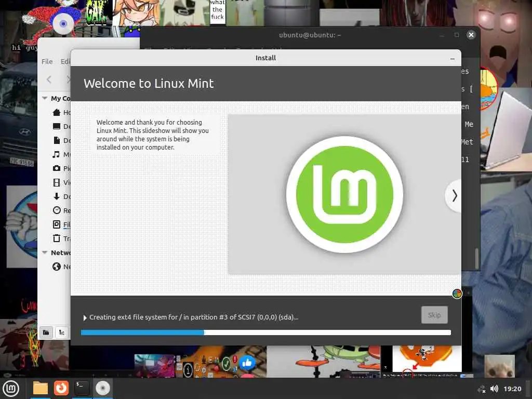Click the Linux Mint logo slideshow image

(344, 194)
